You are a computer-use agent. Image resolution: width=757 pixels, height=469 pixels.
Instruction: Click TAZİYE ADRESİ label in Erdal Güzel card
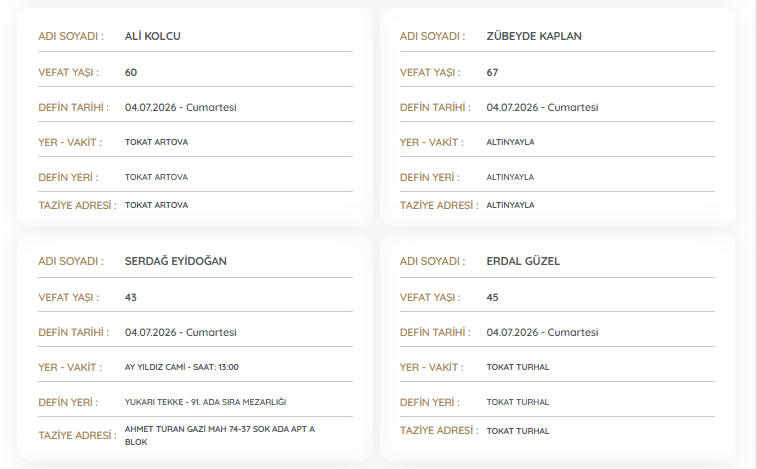tap(439, 430)
